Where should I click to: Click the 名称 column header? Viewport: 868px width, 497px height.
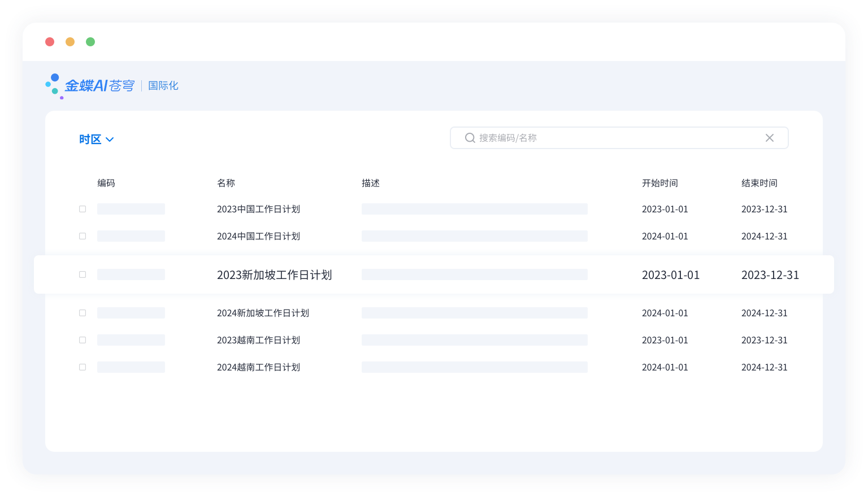[225, 183]
